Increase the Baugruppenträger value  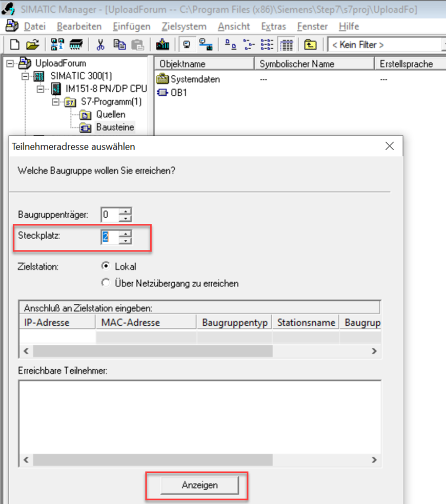click(x=125, y=211)
